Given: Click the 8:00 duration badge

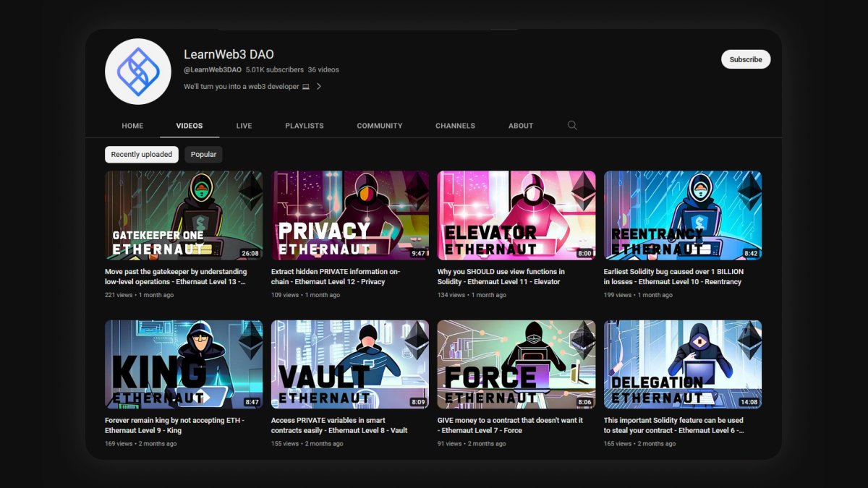Looking at the screenshot, I should pos(584,254).
